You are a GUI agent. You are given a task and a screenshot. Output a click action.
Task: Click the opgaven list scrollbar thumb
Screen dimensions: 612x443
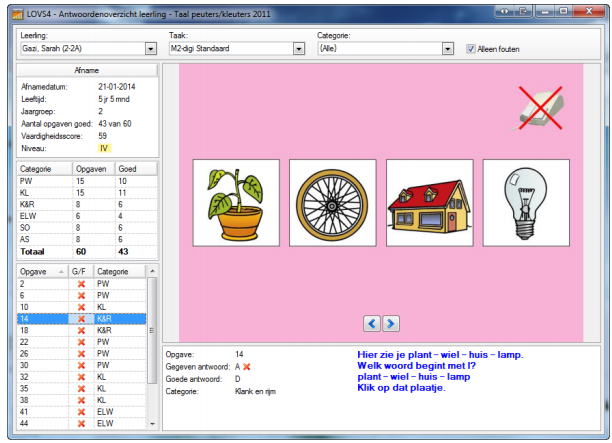152,330
